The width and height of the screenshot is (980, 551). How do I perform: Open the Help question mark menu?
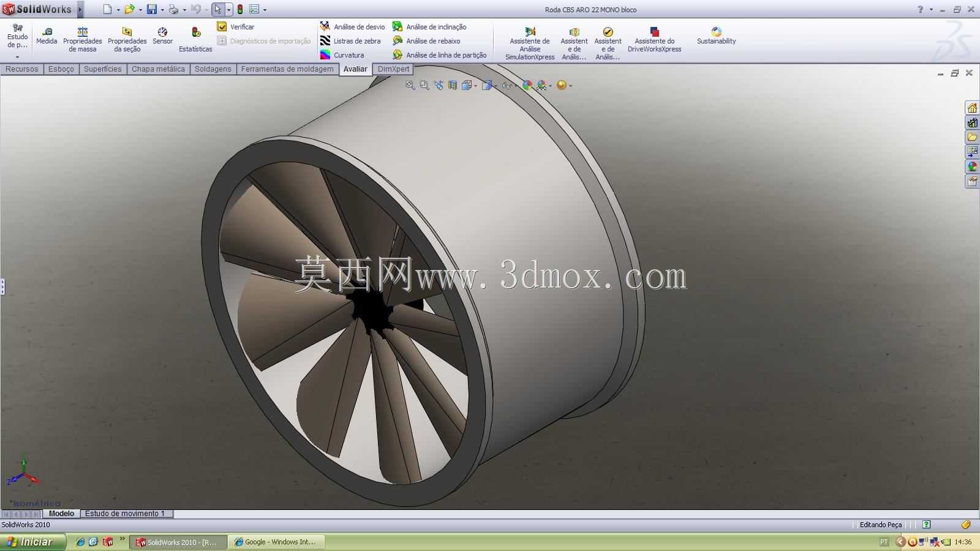point(920,9)
